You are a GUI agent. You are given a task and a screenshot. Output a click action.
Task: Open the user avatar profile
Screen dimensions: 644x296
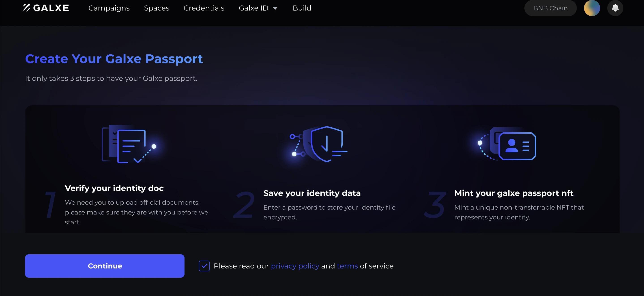(592, 8)
